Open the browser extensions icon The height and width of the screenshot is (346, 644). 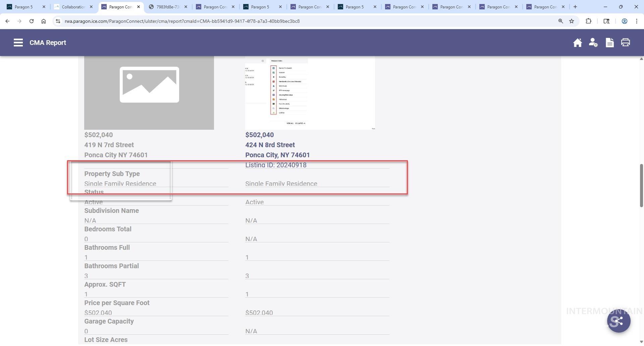coord(588,21)
